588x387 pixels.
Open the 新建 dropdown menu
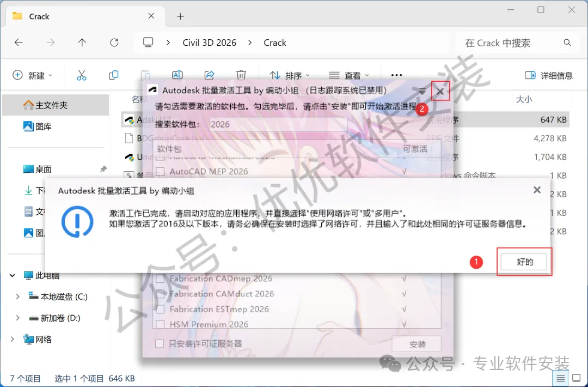coord(33,75)
